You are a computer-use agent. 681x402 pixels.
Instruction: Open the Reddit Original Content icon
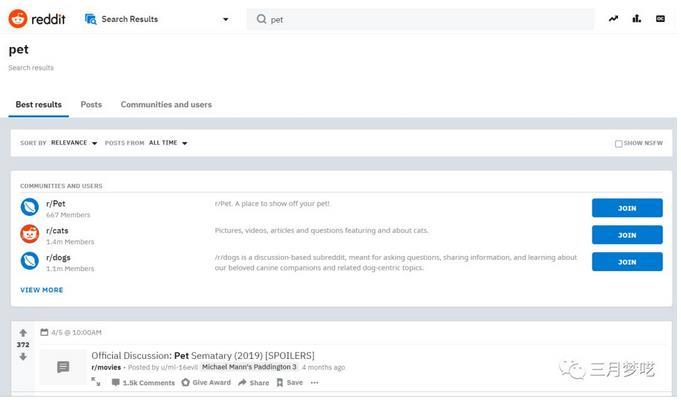click(x=660, y=19)
